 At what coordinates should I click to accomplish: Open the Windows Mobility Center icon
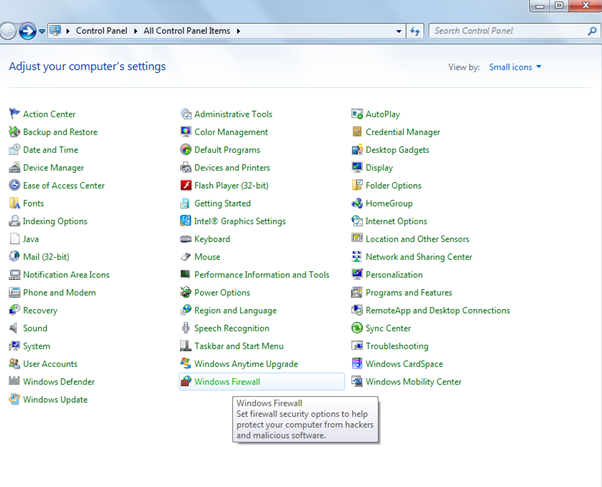click(x=357, y=381)
